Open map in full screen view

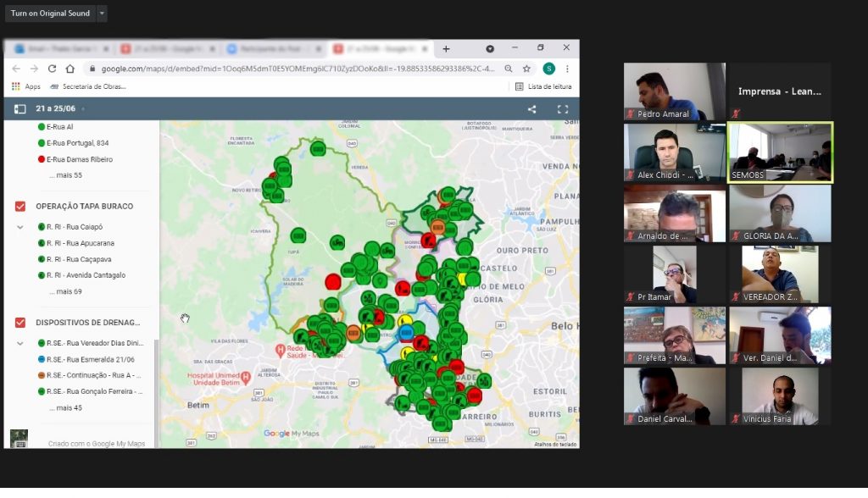pos(562,109)
